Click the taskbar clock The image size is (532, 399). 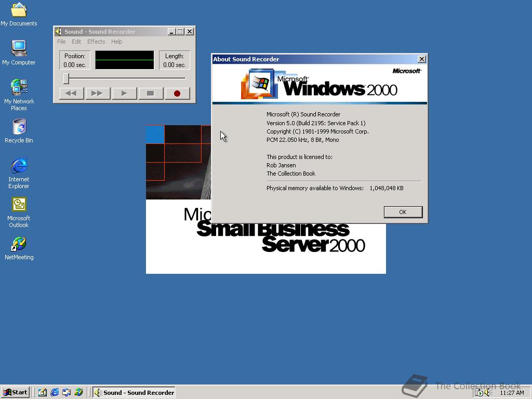pos(512,393)
